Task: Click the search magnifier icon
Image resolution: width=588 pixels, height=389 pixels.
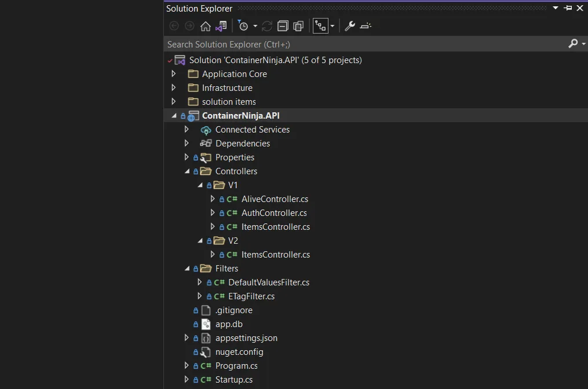Action: (x=573, y=44)
